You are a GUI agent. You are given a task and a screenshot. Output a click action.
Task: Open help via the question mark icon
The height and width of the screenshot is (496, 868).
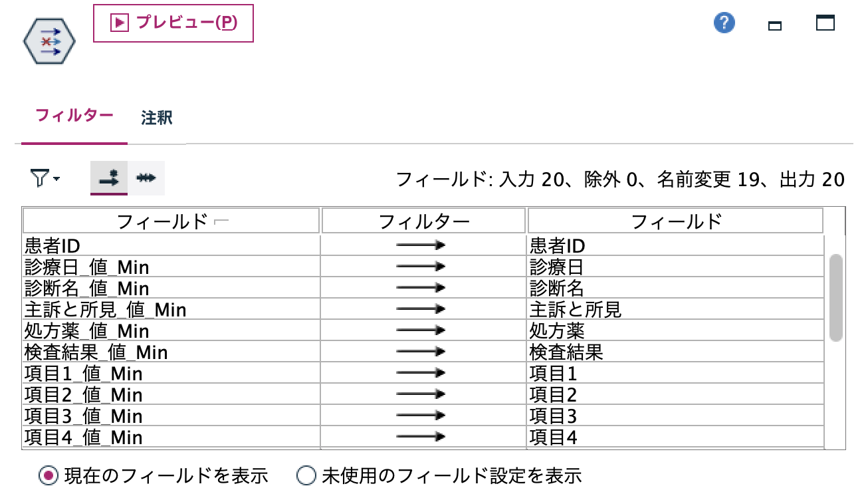click(724, 22)
